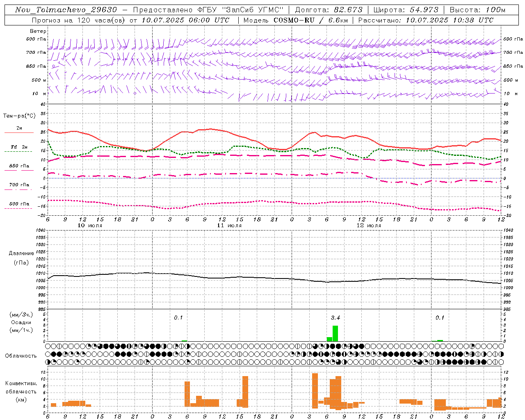This screenshot has height=420, width=525.
Task: Click the station title Nov_Tolmachevo_29630
Action: pos(66,10)
